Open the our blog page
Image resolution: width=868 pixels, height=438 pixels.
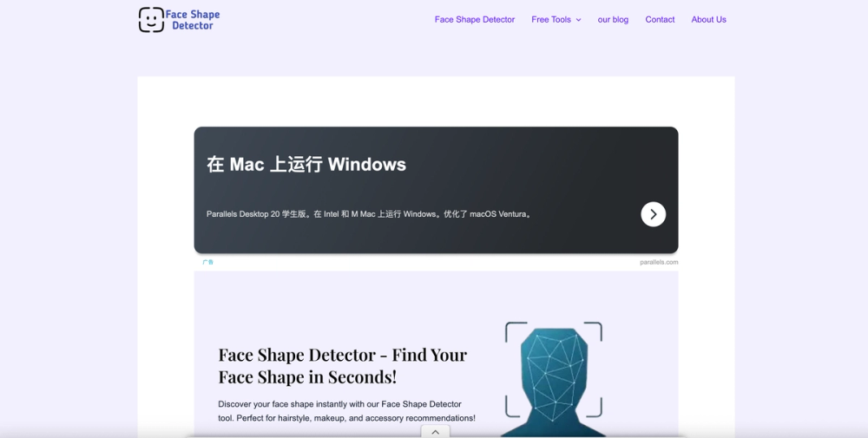(613, 19)
